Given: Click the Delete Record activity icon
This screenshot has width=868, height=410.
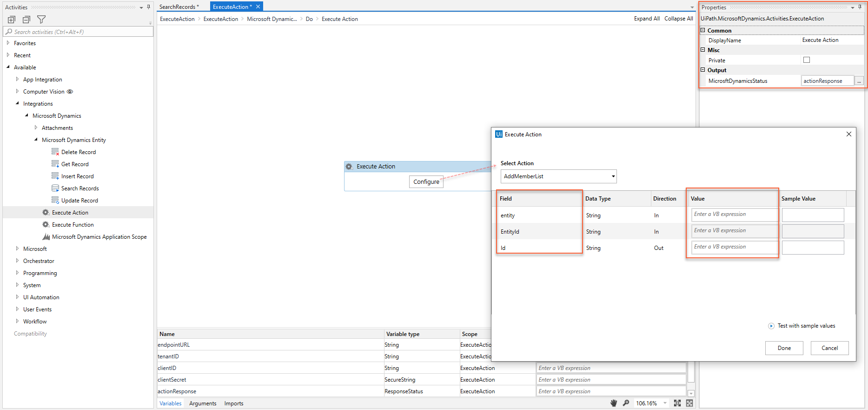Looking at the screenshot, I should [x=55, y=152].
